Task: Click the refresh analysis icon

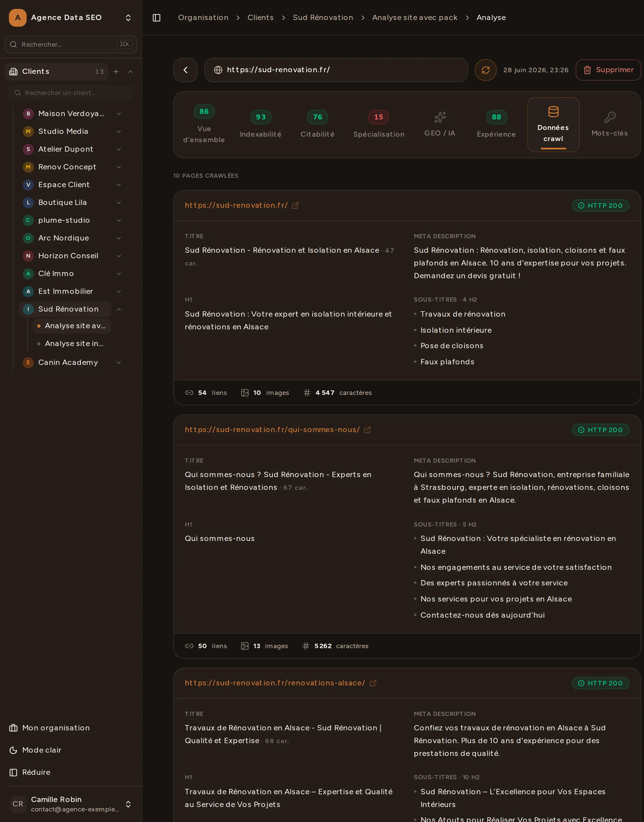Action: click(x=485, y=70)
